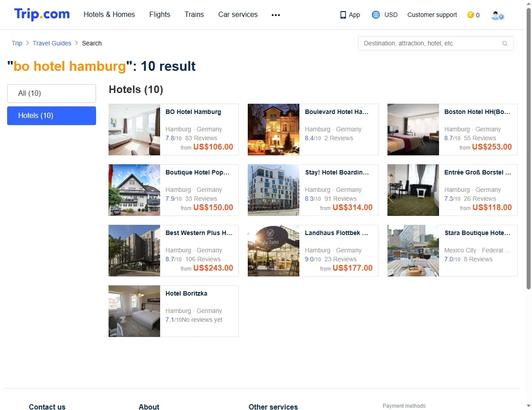Click Boutique Hotel Pop... title

click(197, 172)
